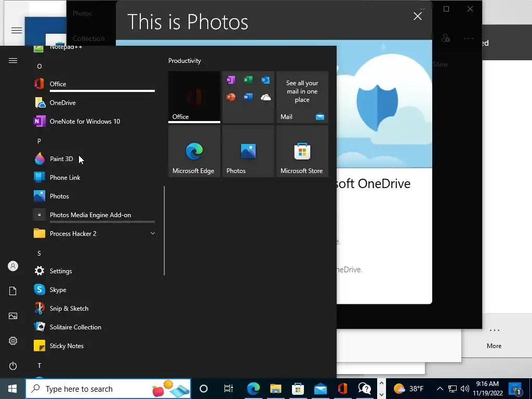Launch Skype from the app list
The height and width of the screenshot is (399, 532).
tap(94, 289)
